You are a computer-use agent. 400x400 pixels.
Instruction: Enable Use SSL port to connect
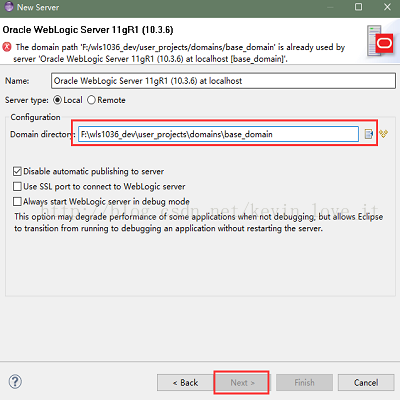tap(17, 186)
